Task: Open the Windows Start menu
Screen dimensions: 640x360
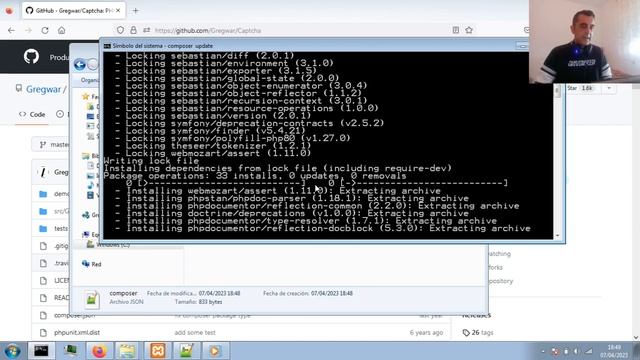Action: tap(12, 351)
